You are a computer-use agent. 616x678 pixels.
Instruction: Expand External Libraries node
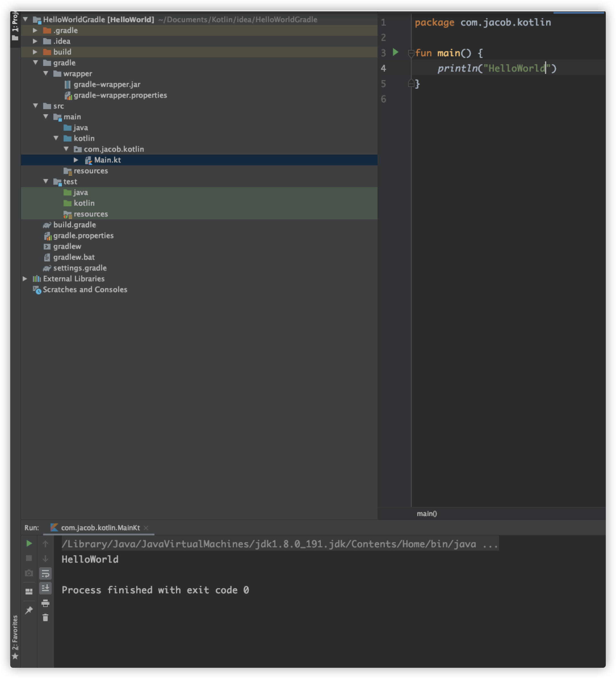pyautogui.click(x=25, y=278)
